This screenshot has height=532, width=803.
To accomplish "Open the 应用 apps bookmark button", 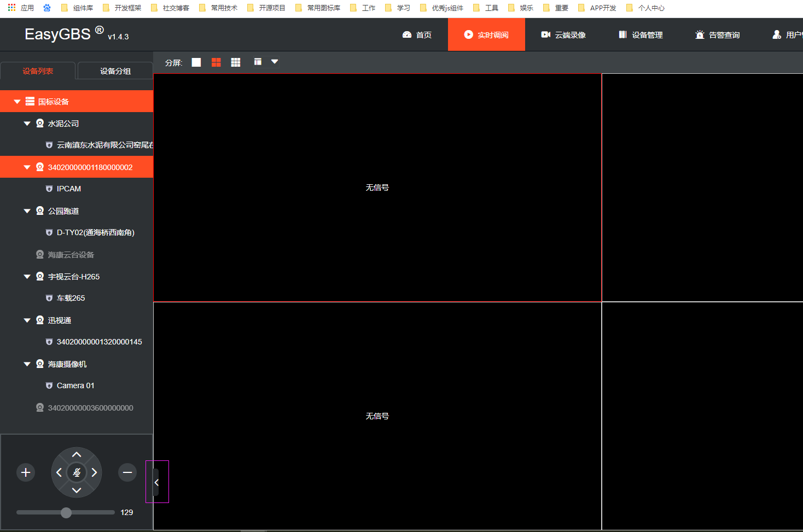I will point(21,8).
